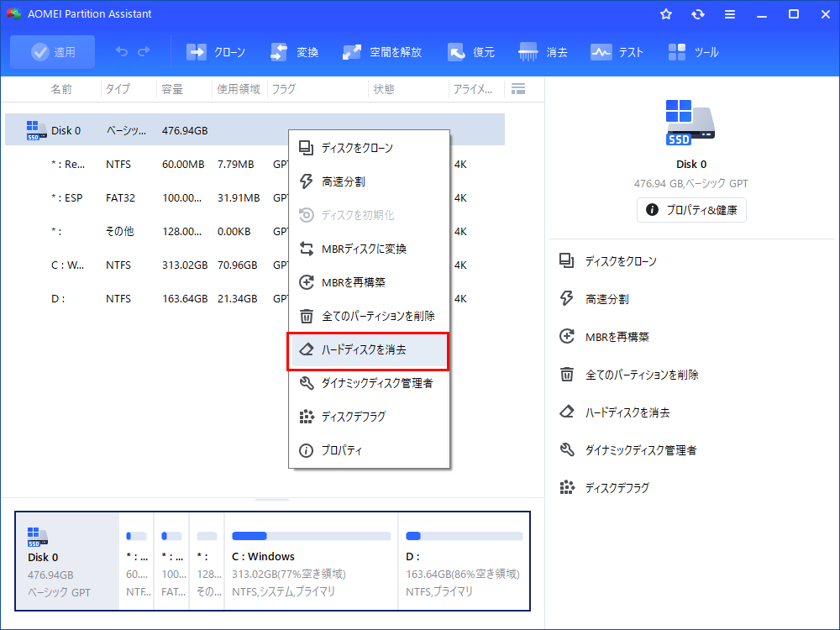
Task: Open the column layout selector at the header row
Action: pos(518,88)
